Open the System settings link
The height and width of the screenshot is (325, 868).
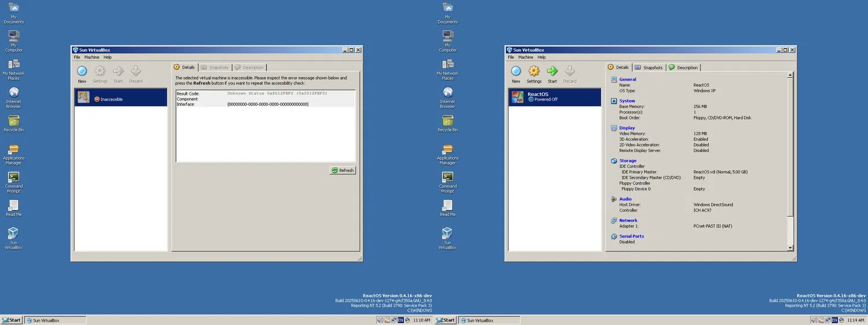coord(627,101)
